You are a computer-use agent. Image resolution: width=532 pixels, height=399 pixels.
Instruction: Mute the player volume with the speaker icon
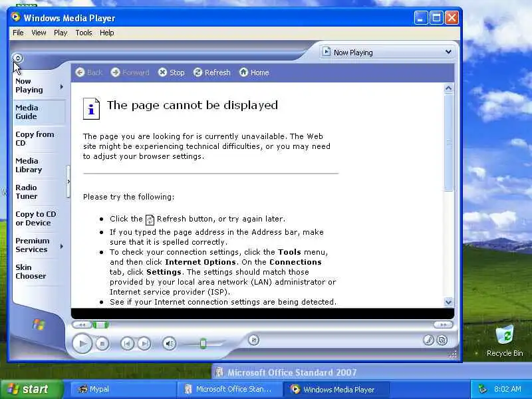coord(169,344)
